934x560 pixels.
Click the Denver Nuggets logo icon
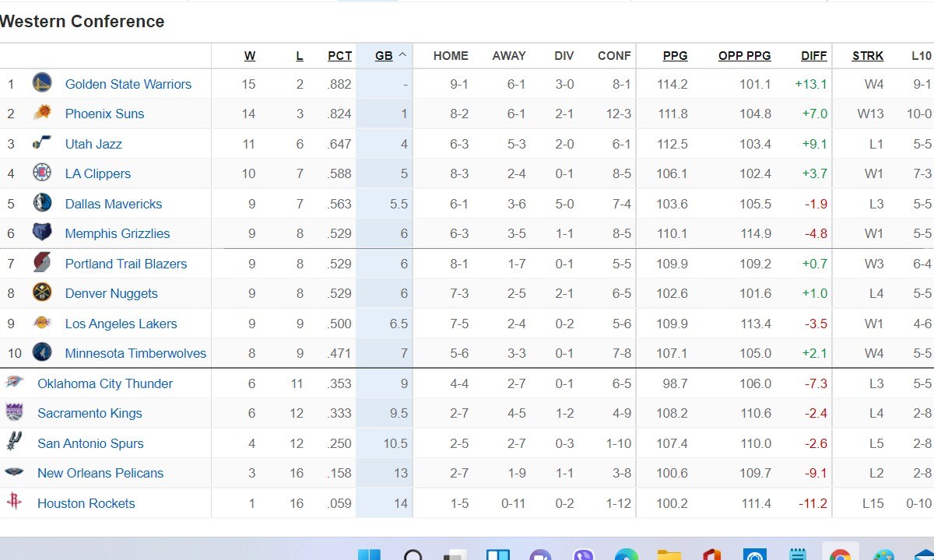coord(42,293)
